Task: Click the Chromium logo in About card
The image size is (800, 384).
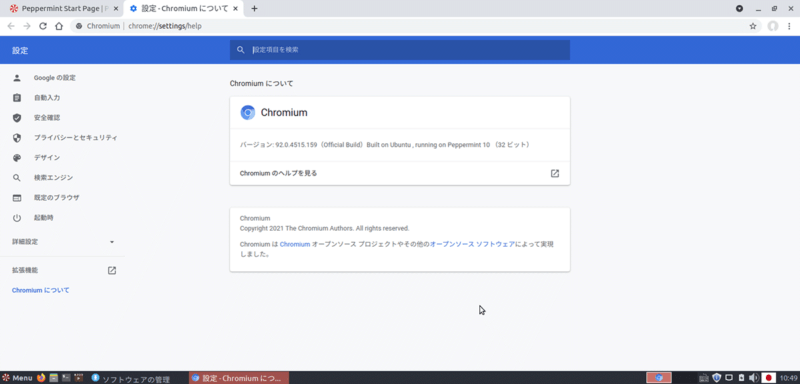Action: 247,113
